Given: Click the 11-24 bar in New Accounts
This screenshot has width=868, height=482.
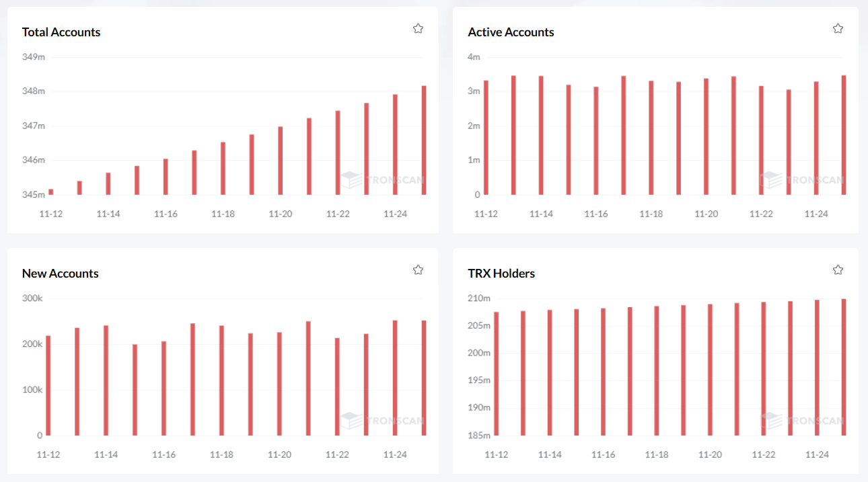Looking at the screenshot, I should (x=395, y=378).
